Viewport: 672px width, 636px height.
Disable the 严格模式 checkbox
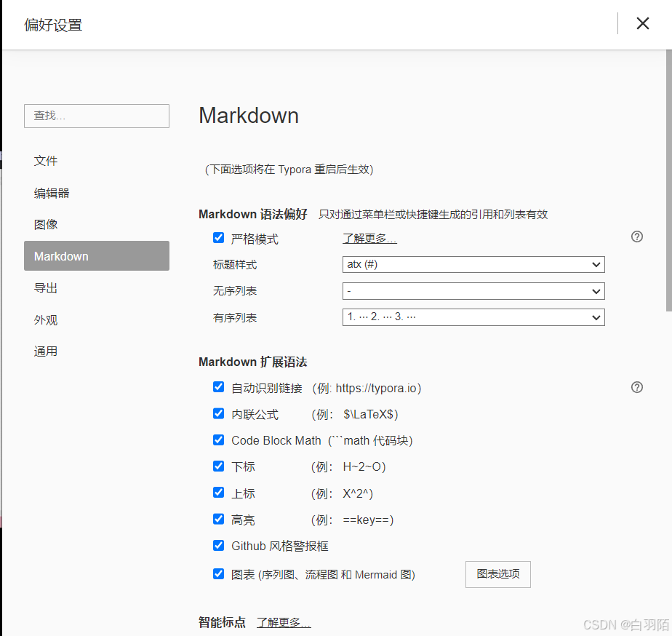[x=218, y=237]
